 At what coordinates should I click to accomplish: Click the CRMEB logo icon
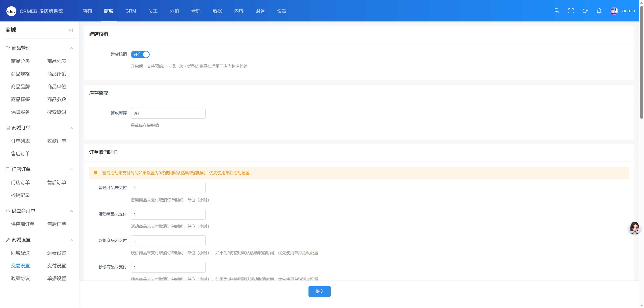coord(11,11)
